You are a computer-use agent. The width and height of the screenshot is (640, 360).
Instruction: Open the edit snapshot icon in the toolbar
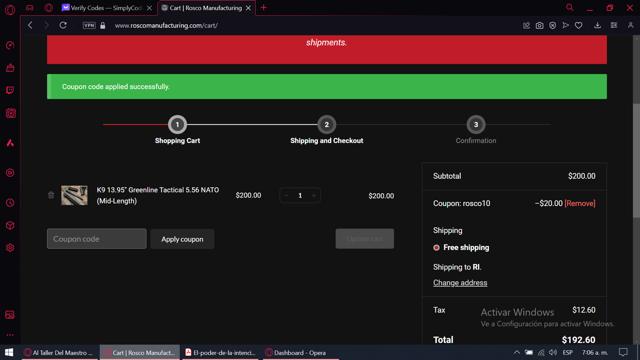coord(526,25)
